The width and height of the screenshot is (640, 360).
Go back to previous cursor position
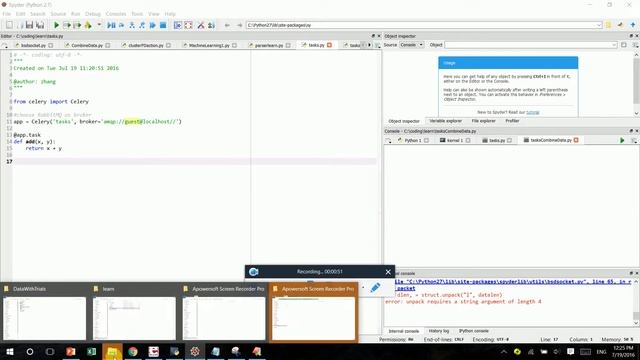[x=227, y=25]
